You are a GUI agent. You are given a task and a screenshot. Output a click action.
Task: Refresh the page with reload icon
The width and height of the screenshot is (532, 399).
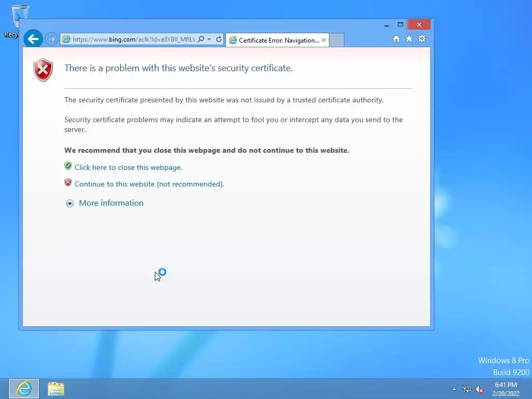219,39
